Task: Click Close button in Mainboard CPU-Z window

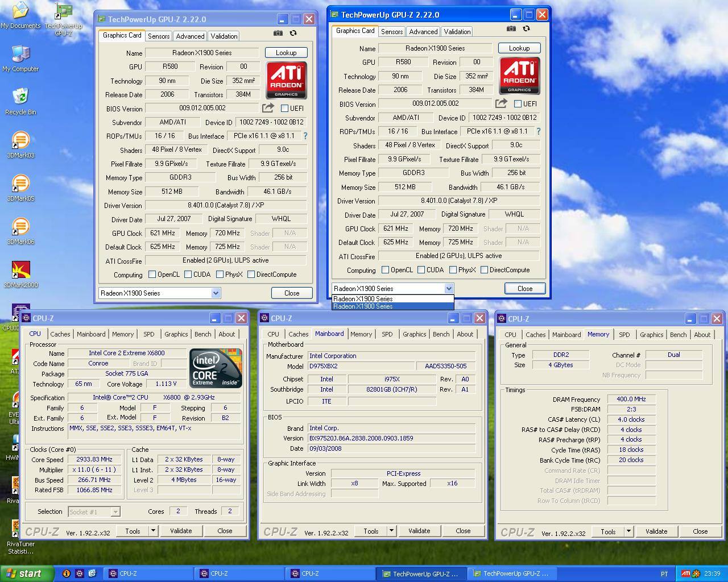Action: [x=463, y=531]
